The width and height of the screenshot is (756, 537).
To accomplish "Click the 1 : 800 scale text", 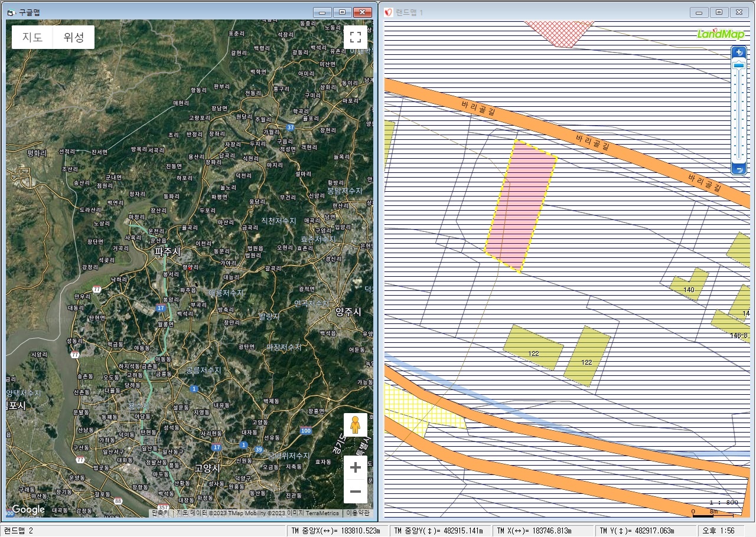I will tap(724, 502).
